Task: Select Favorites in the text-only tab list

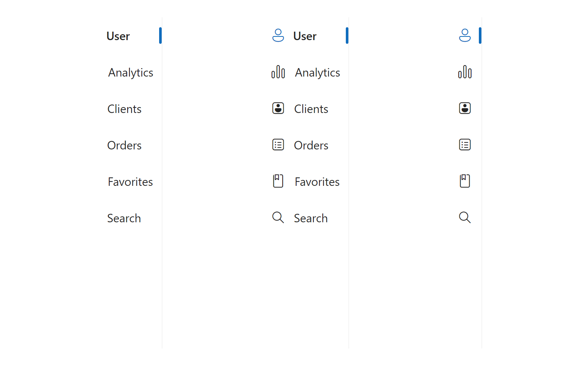Action: (x=130, y=182)
